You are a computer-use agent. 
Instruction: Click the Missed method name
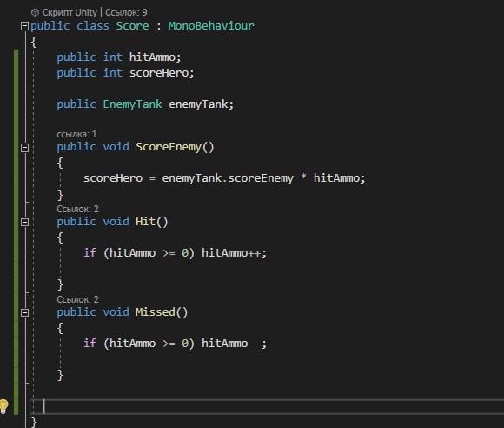pyautogui.click(x=156, y=312)
